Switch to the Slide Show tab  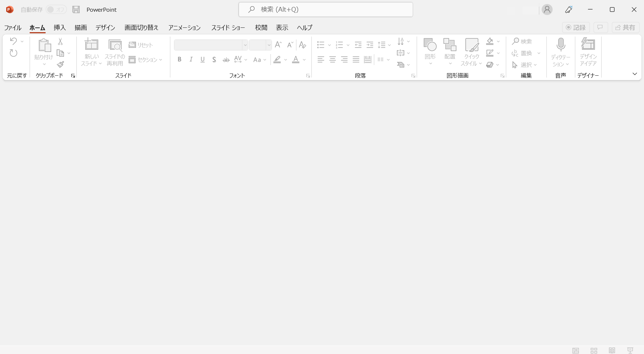click(x=228, y=27)
